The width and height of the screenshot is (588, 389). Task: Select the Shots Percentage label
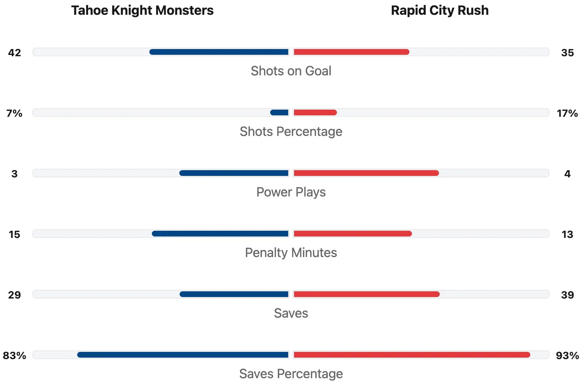pos(291,132)
